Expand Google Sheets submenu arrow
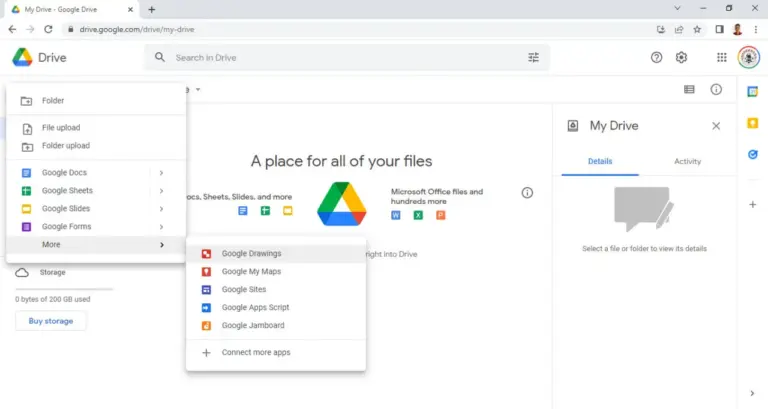Image resolution: width=768 pixels, height=409 pixels. (x=161, y=191)
